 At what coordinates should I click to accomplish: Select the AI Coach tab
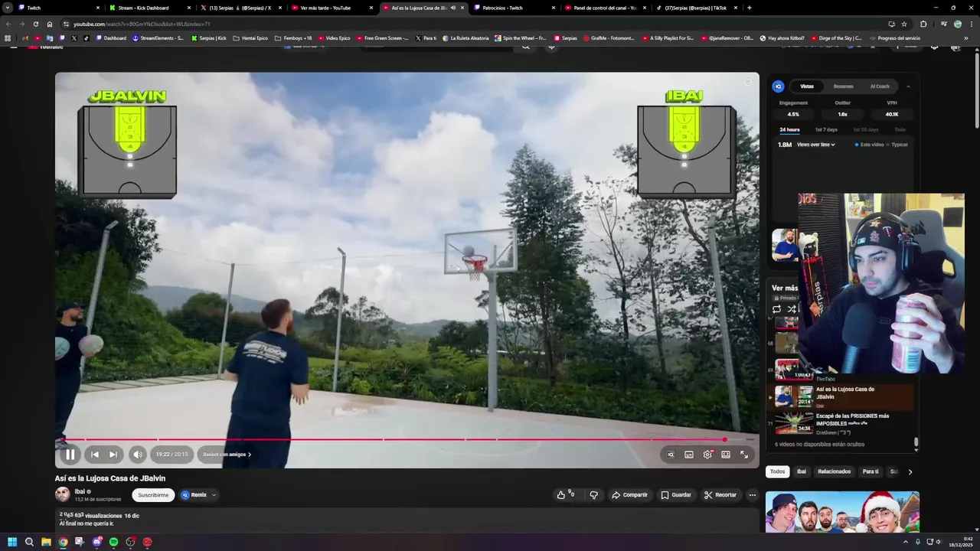880,86
